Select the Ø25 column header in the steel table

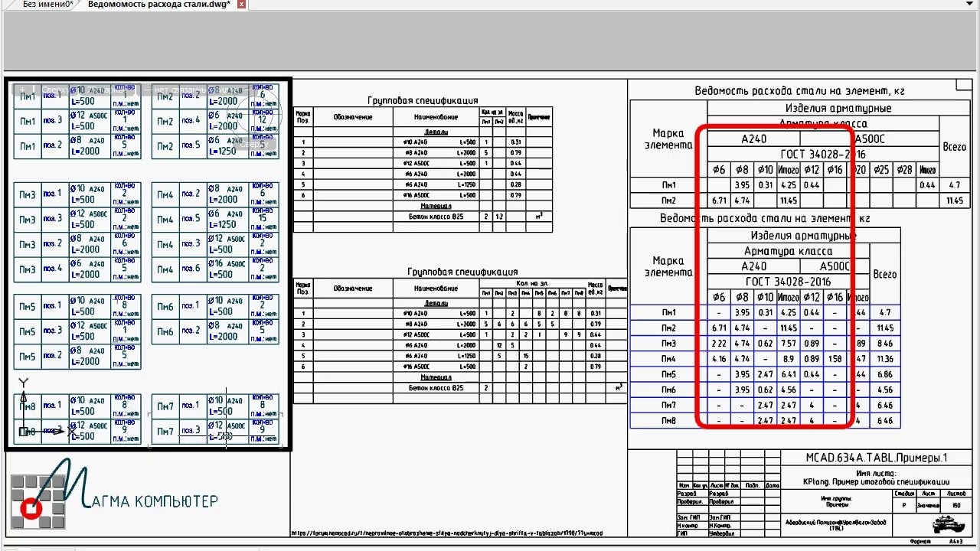[x=881, y=170]
